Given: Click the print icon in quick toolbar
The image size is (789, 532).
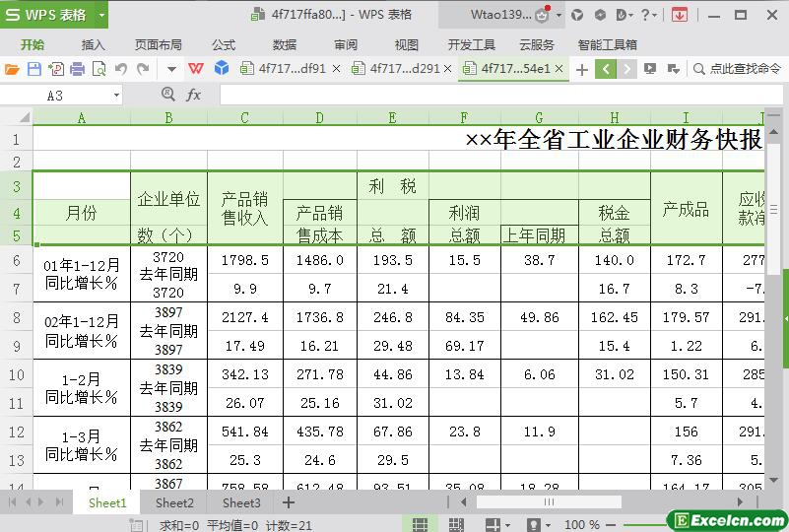Looking at the screenshot, I should (77, 69).
